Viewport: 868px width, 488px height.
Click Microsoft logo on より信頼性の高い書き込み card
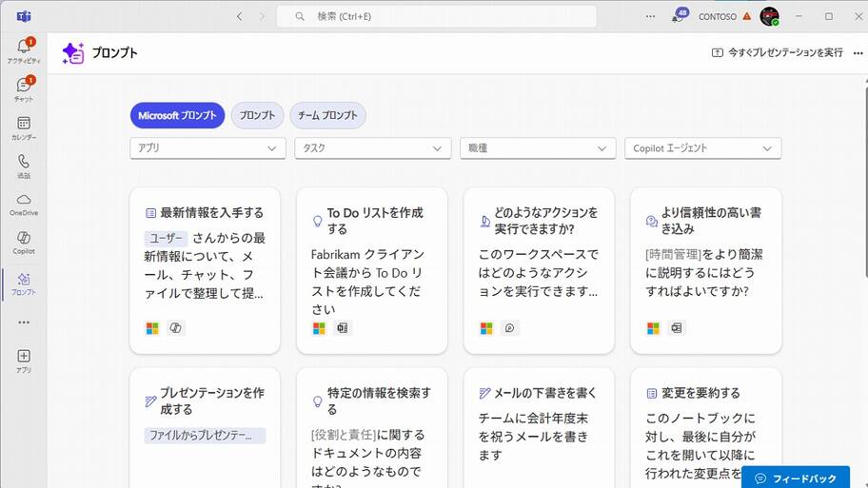click(653, 328)
